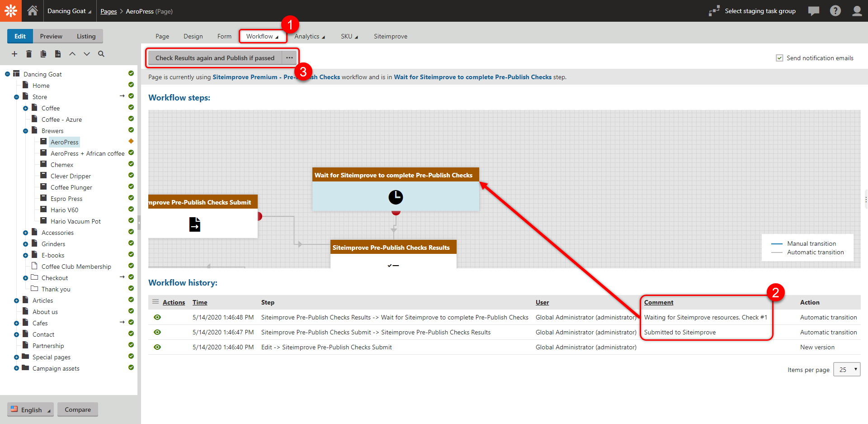Open the Workflow tab
Image resolution: width=868 pixels, height=424 pixels.
click(263, 36)
